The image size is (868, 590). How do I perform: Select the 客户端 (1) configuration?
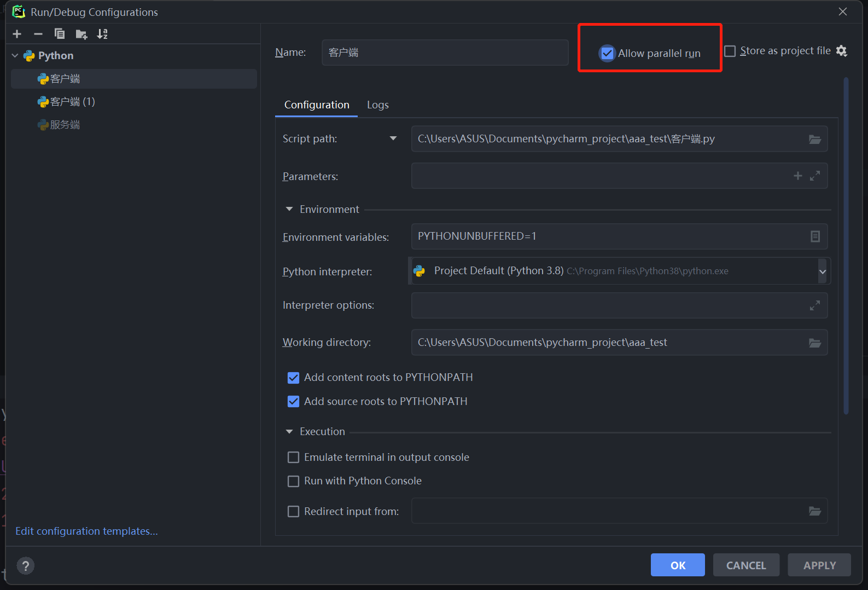(134, 102)
